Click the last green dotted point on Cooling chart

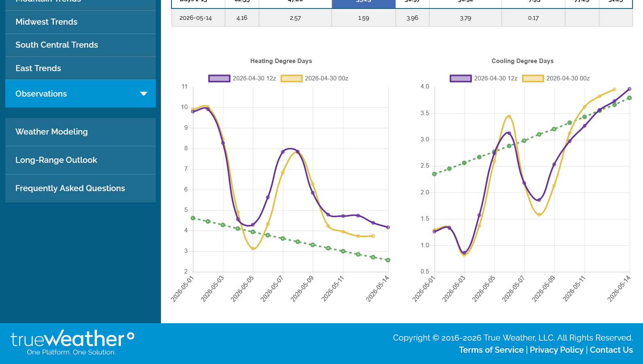[x=629, y=98]
